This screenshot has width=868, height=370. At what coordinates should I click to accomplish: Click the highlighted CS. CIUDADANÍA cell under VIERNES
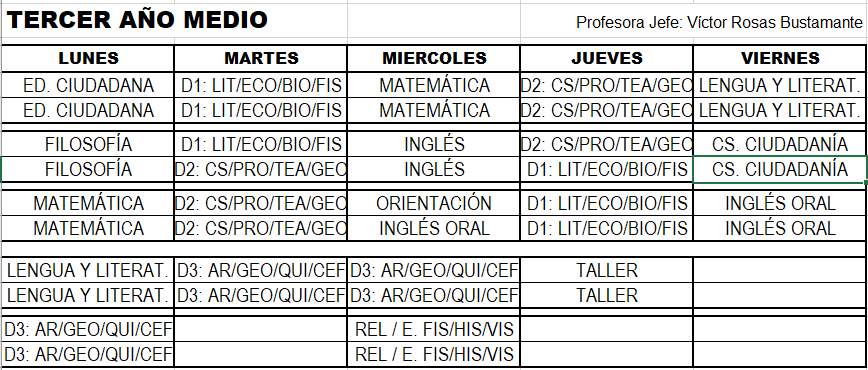(x=780, y=169)
